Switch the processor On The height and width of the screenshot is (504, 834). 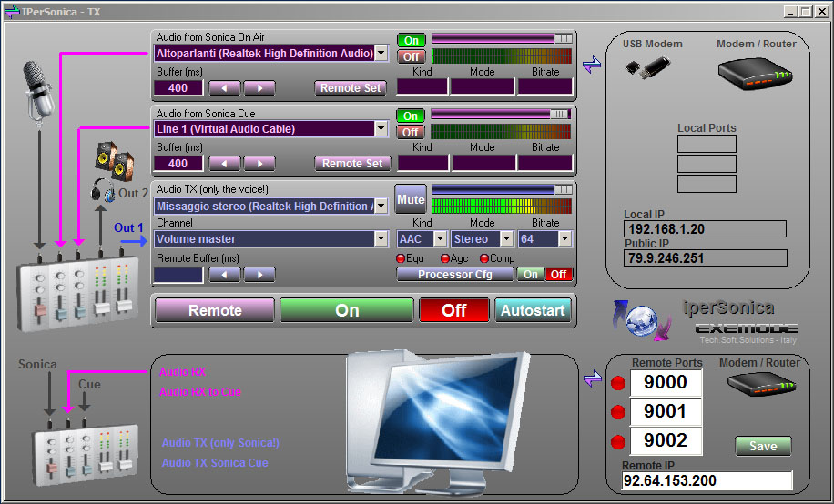click(x=530, y=275)
